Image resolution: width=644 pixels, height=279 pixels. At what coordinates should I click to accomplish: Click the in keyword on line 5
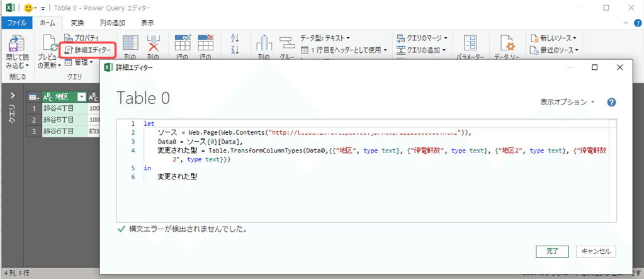click(147, 168)
